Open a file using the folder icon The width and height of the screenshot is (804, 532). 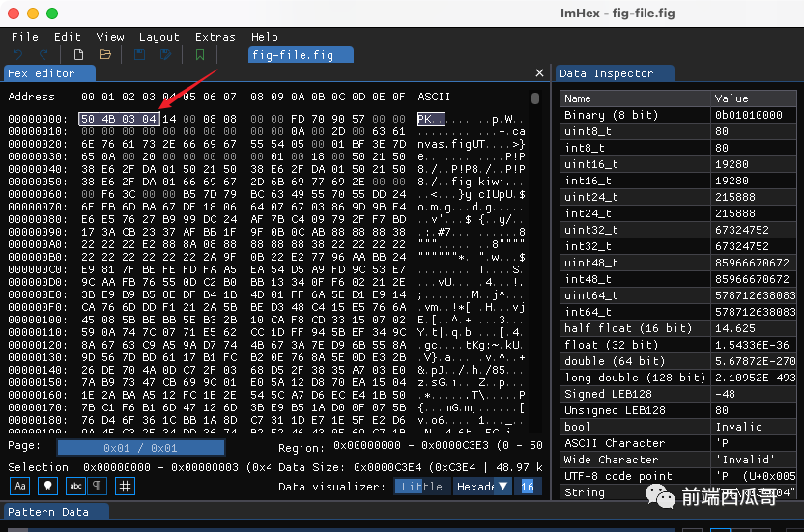(105, 55)
